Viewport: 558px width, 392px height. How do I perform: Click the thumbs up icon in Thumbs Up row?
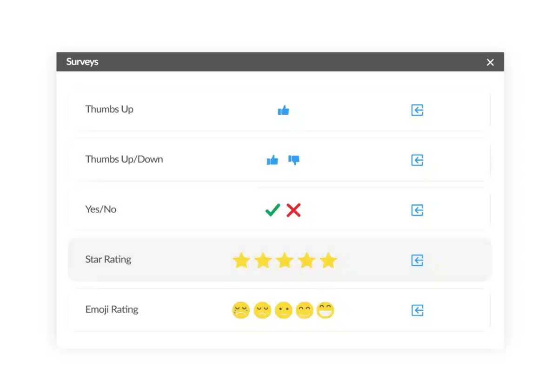click(x=283, y=110)
